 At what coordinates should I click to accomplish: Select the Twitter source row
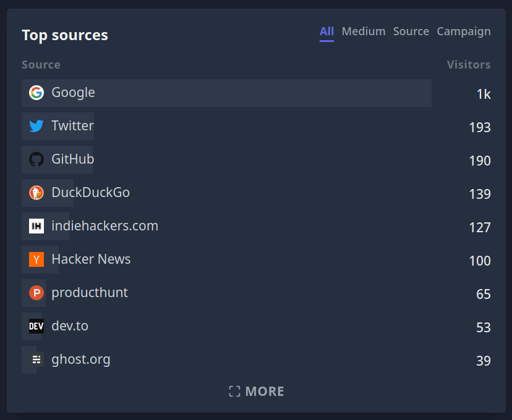point(72,125)
